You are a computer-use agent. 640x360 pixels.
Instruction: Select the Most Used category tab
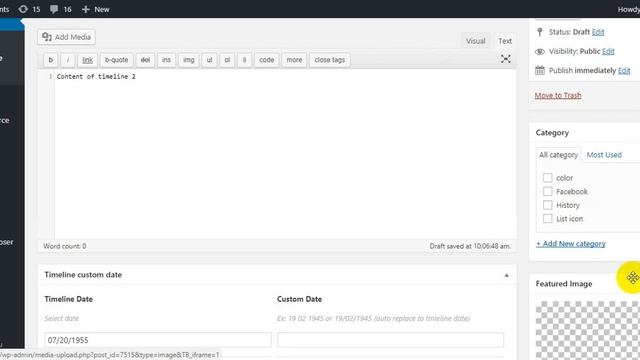click(x=604, y=155)
